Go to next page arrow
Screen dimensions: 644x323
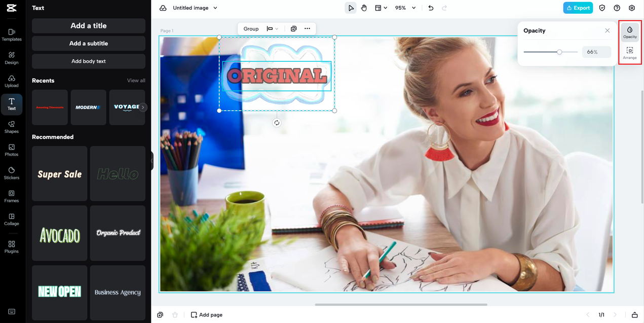coord(615,315)
